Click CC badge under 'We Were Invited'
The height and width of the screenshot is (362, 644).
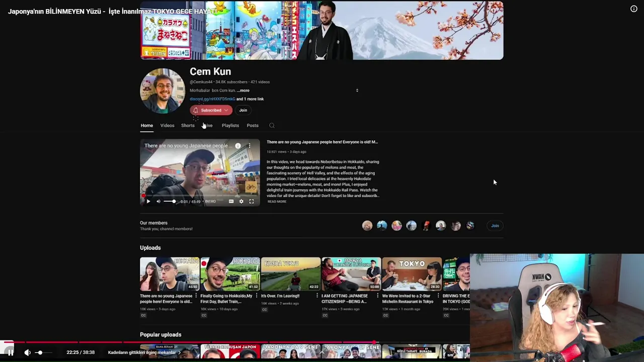tap(385, 316)
